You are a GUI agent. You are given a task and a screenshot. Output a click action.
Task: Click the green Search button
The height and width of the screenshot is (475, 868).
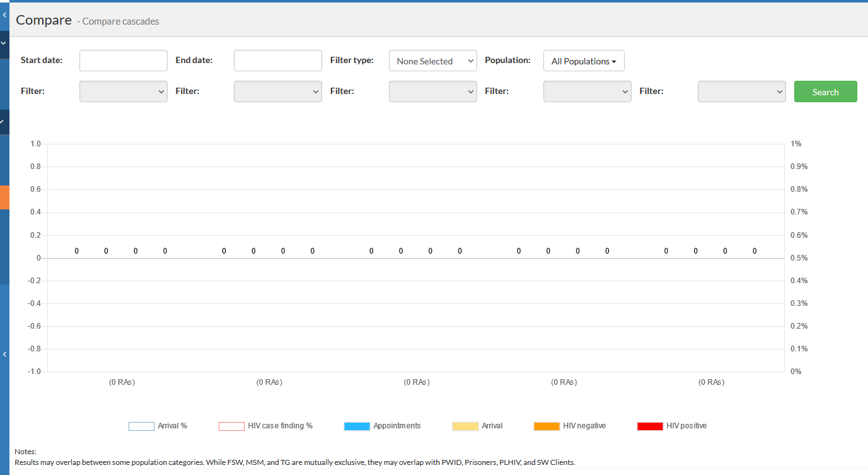click(825, 91)
